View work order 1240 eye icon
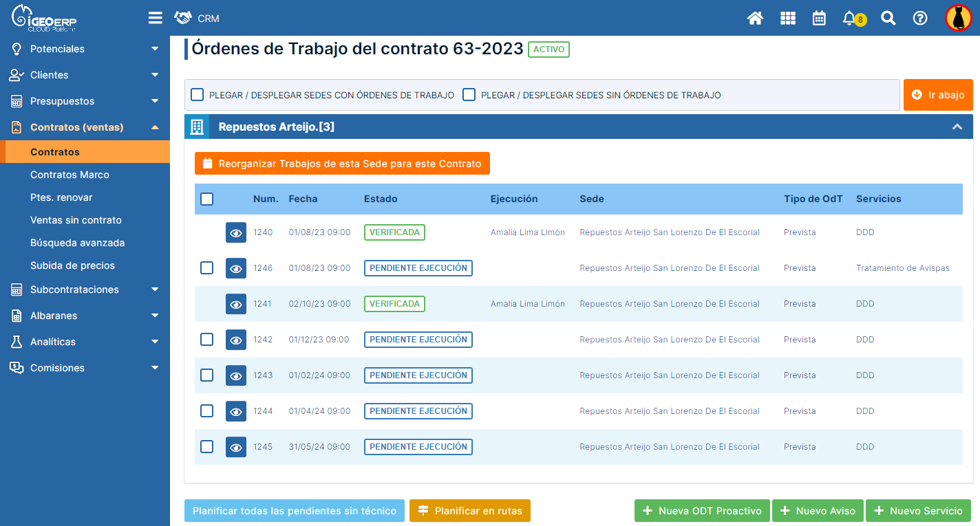The image size is (980, 526). tap(236, 232)
